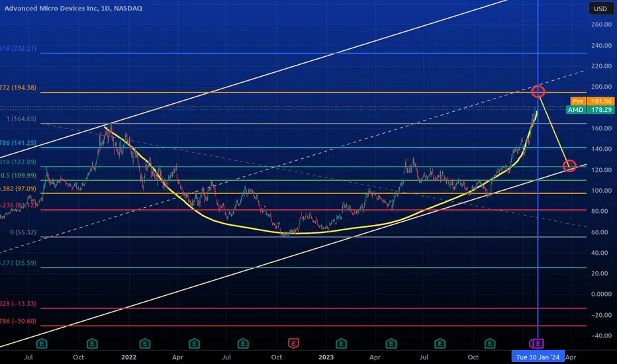The width and height of the screenshot is (617, 364).
Task: Open the earnings marker just after Oct 2021
Action: tap(92, 343)
